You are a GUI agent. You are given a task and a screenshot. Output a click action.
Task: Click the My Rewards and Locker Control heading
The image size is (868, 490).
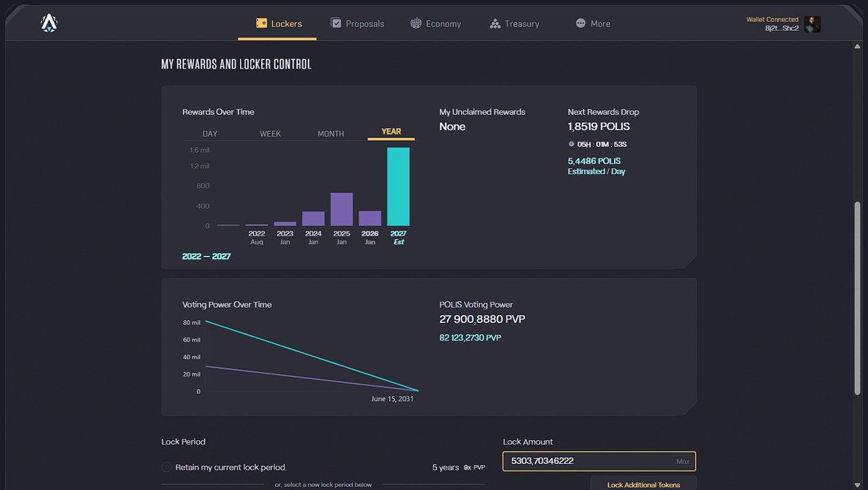pos(237,64)
